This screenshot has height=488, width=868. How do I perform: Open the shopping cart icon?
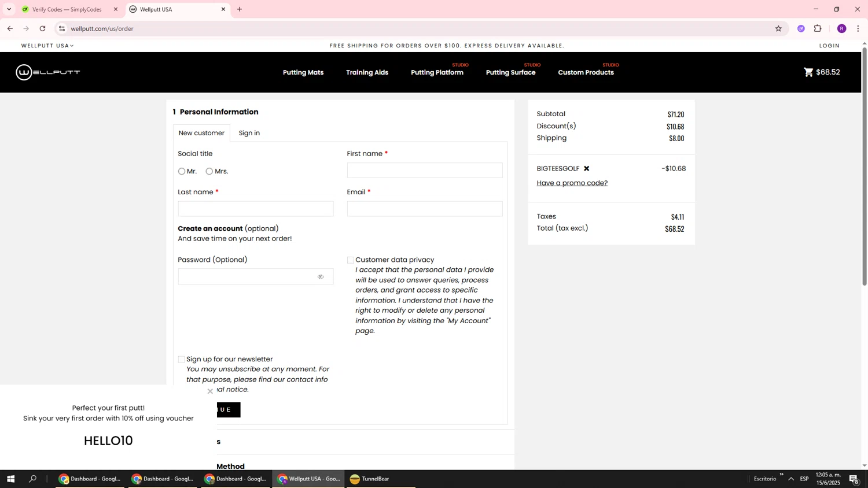coord(808,72)
